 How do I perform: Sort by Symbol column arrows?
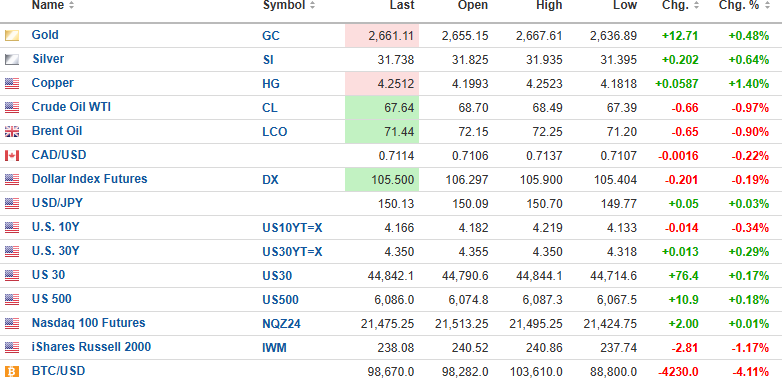pos(312,5)
